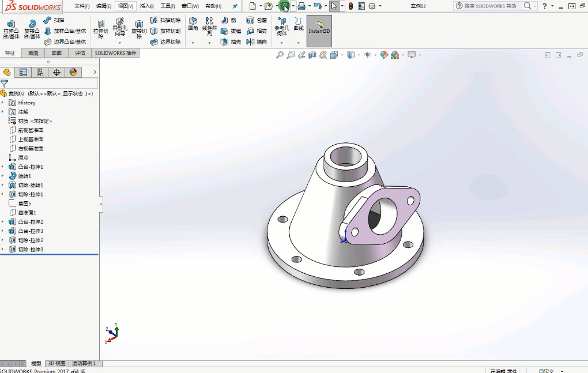Open dropdown arrow under 线性阵列
The image size is (588, 373).
tap(210, 43)
